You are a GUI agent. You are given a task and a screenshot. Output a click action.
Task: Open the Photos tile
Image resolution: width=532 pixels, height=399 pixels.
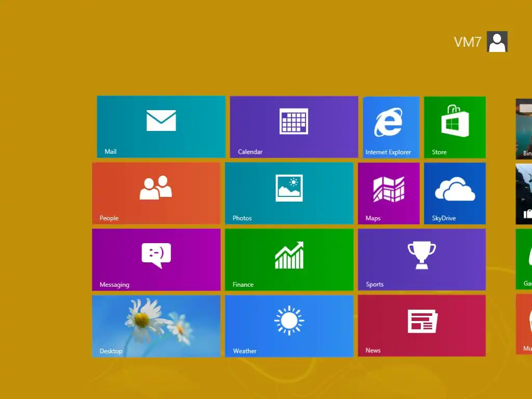tap(289, 193)
